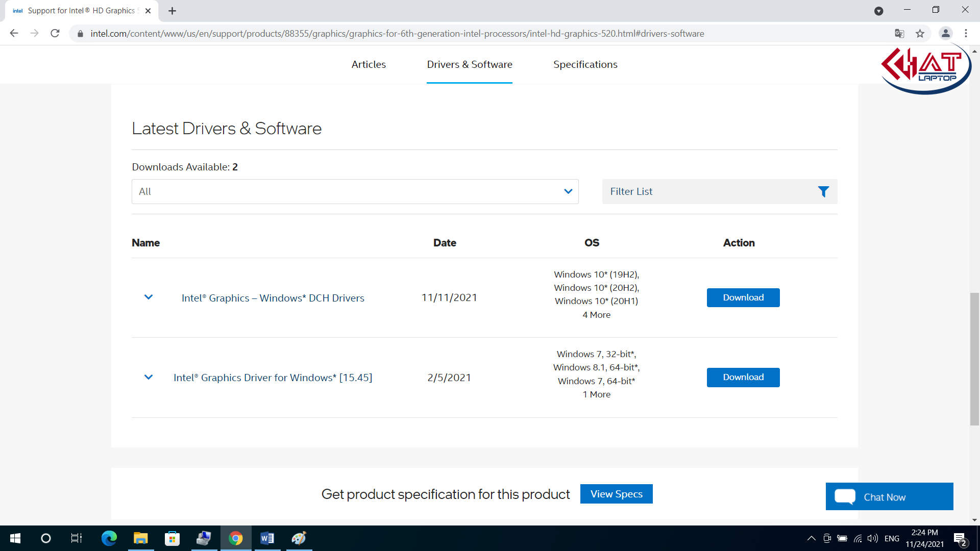Viewport: 980px width, 551px height.
Task: Click the browser profile account icon
Action: pos(946,33)
